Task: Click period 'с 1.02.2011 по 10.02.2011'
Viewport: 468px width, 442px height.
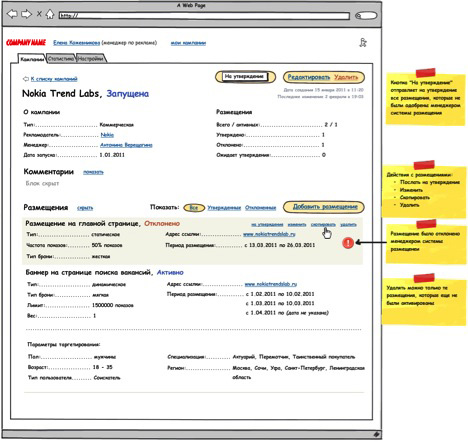Action: 280,294
